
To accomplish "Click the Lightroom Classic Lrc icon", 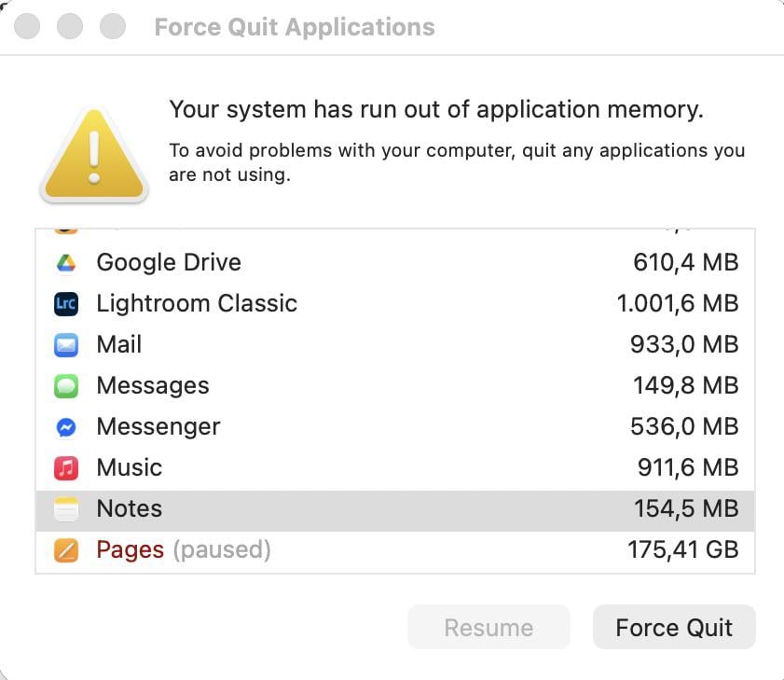I will 66,304.
